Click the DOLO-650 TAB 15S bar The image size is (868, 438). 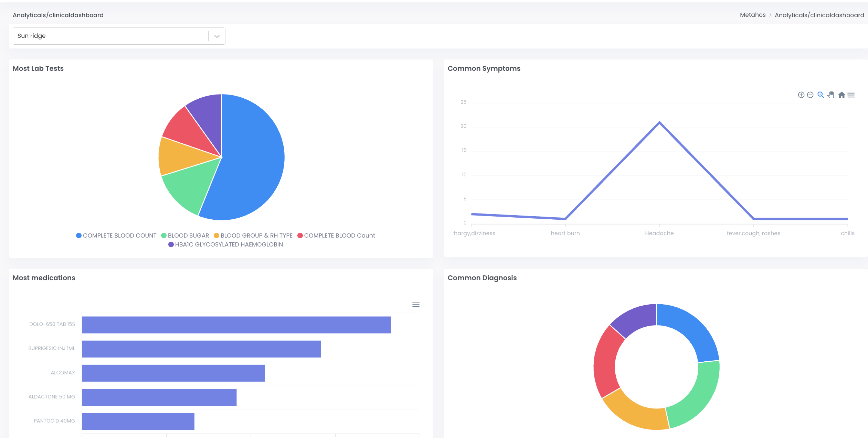(x=236, y=325)
